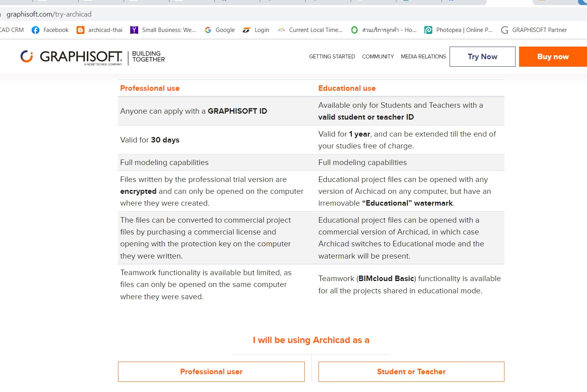Image resolution: width=587 pixels, height=392 pixels.
Task: Open the Facebook bookmark icon
Action: coord(36,30)
